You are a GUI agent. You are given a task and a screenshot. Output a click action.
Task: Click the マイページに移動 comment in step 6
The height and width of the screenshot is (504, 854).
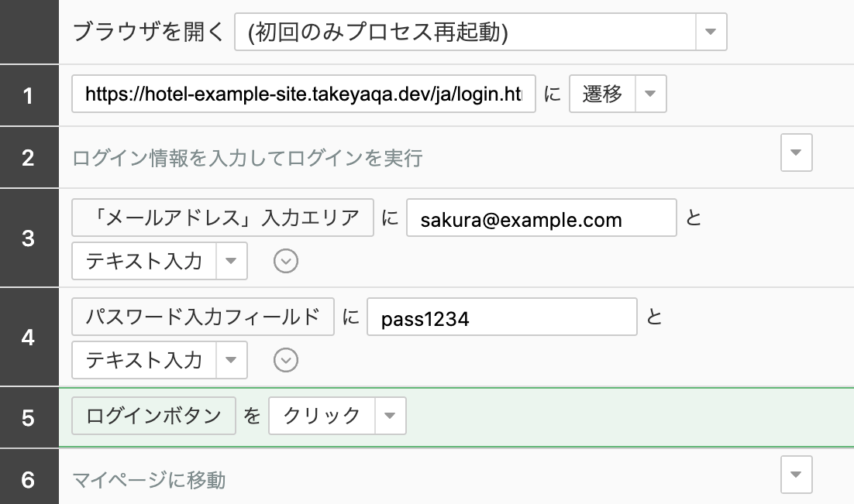coord(149,480)
